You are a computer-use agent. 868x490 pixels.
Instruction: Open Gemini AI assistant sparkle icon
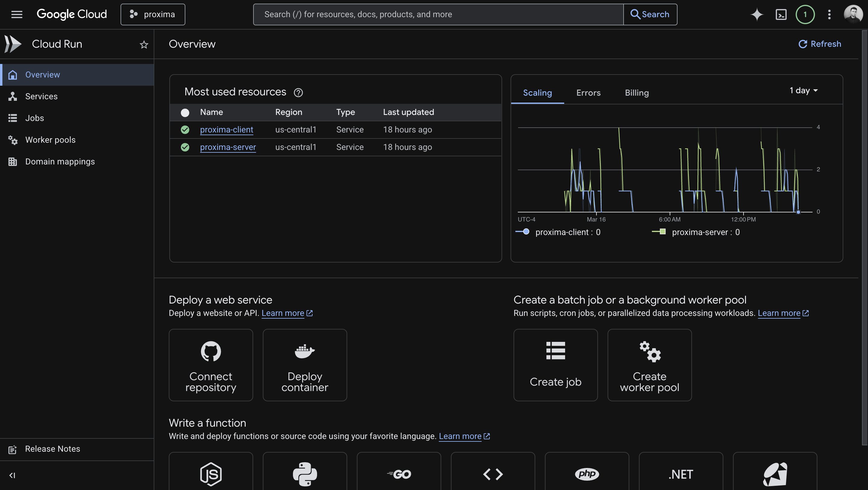click(757, 14)
